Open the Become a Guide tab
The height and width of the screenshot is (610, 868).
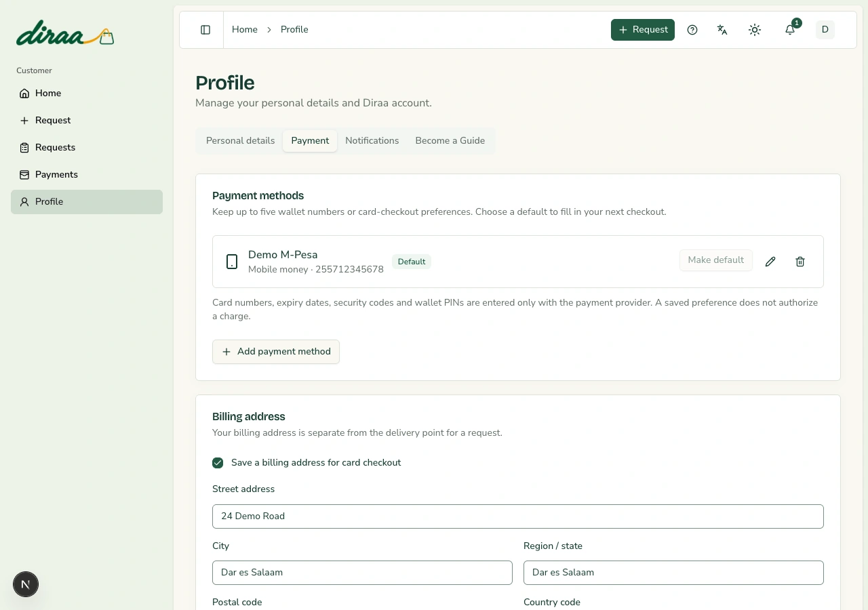[x=450, y=141]
